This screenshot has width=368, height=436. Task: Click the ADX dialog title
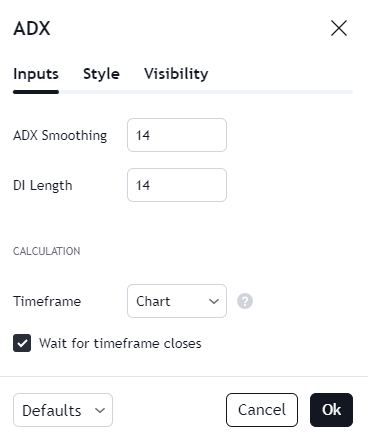[32, 28]
